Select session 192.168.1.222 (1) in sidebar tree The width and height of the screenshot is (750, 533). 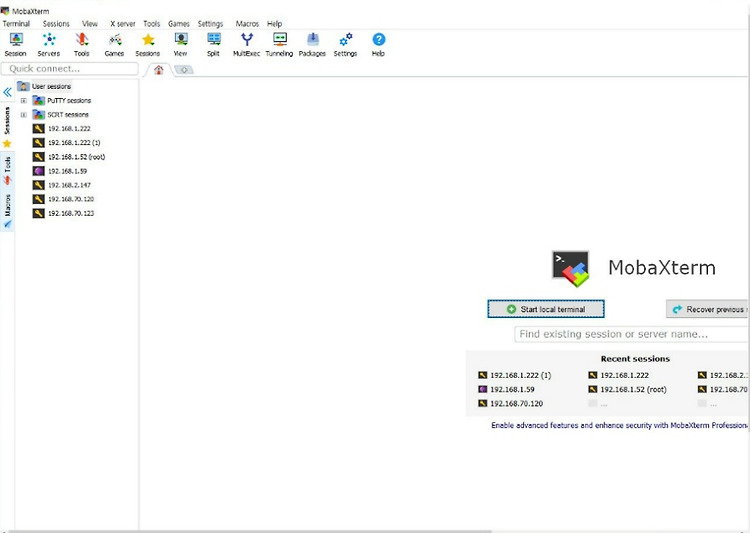coord(74,143)
